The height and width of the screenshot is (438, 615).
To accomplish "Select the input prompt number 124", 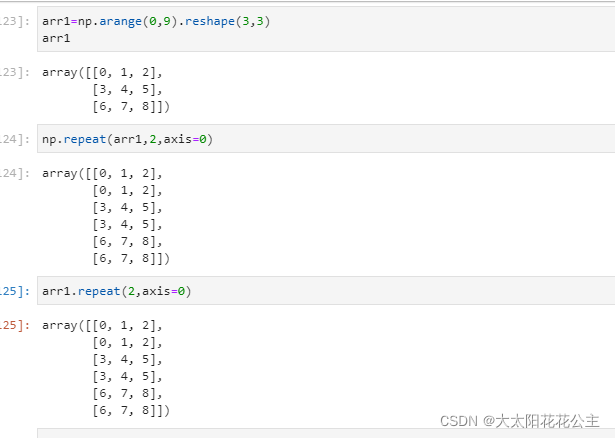I will pyautogui.click(x=14, y=140).
